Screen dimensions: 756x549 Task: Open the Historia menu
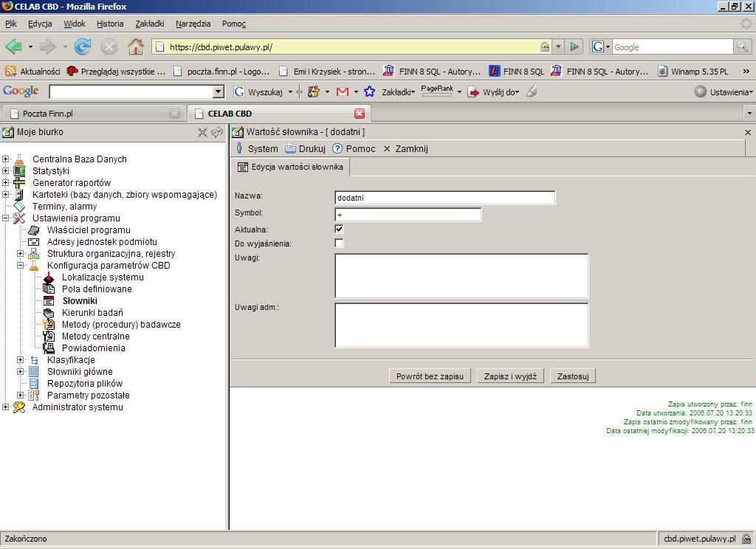110,24
